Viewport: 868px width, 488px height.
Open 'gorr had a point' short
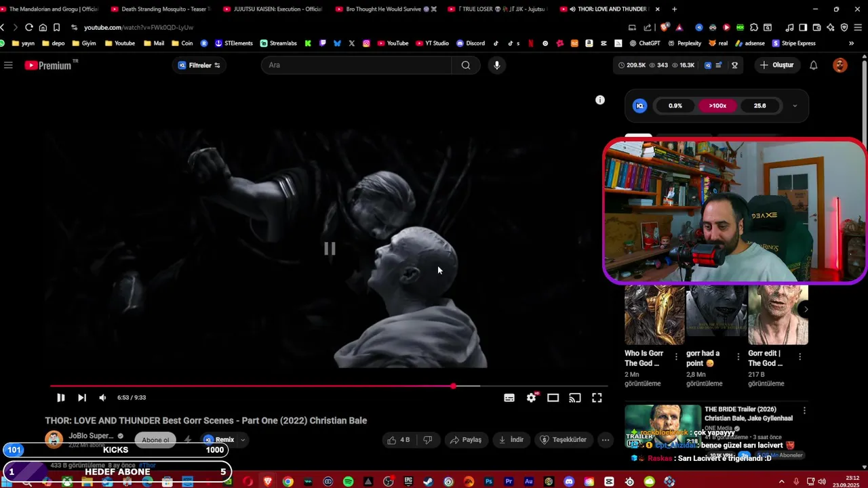[x=716, y=315]
